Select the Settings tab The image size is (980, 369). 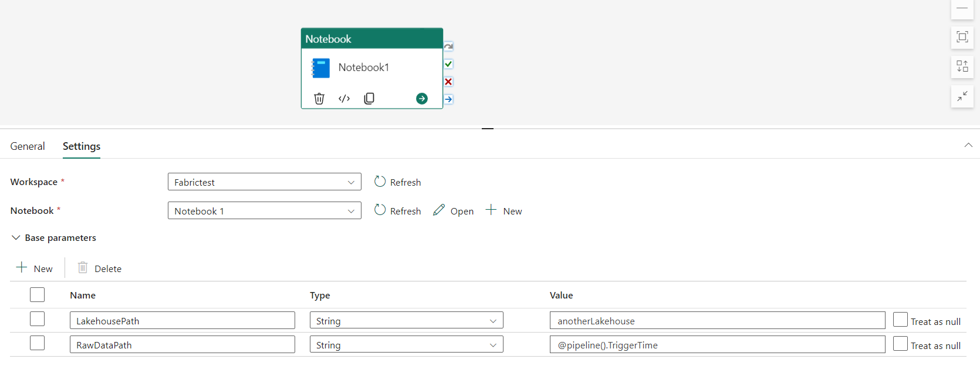(82, 146)
